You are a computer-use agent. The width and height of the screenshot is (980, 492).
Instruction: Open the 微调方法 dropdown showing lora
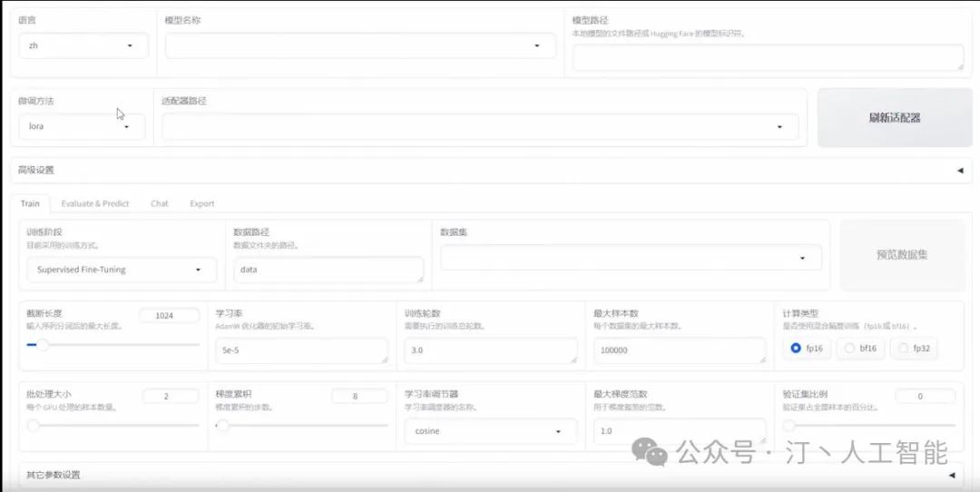pyautogui.click(x=82, y=126)
